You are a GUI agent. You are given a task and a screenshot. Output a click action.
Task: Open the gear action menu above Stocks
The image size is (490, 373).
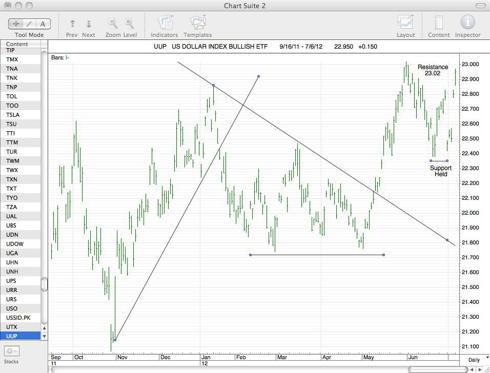tap(12, 351)
